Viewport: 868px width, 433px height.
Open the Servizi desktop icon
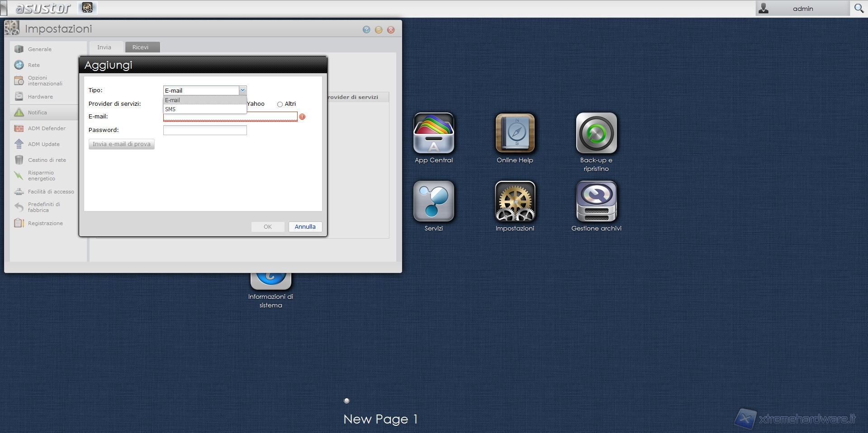(x=433, y=202)
